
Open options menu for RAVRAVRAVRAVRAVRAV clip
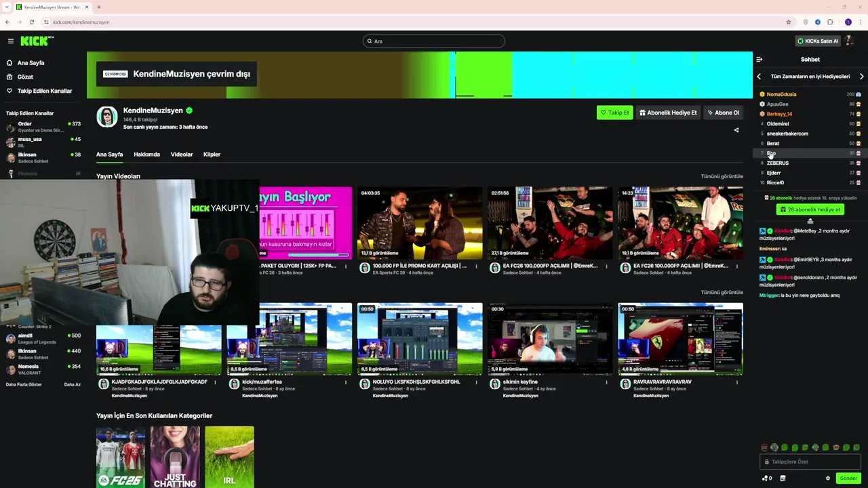pos(736,382)
